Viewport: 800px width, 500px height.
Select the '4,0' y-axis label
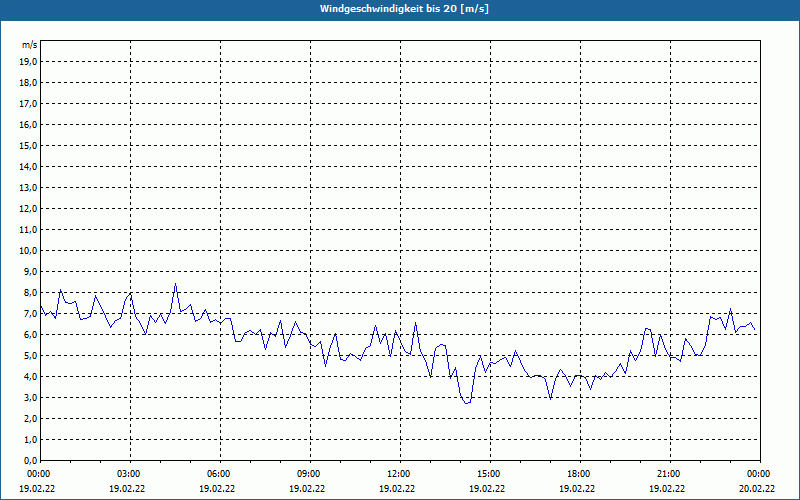(30, 377)
